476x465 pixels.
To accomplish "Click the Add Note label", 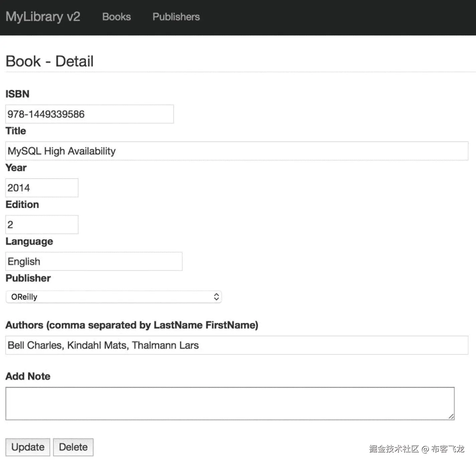I will (28, 376).
